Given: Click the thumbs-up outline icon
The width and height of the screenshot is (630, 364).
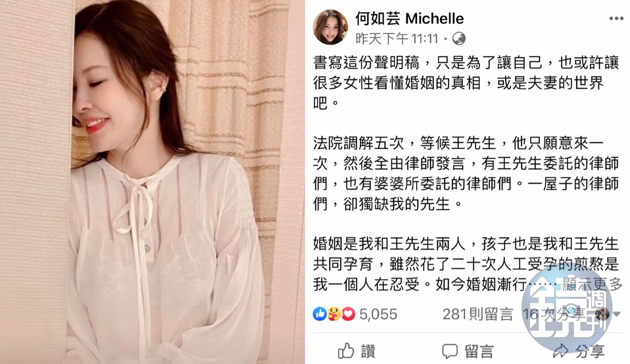Looking at the screenshot, I should pyautogui.click(x=346, y=351).
